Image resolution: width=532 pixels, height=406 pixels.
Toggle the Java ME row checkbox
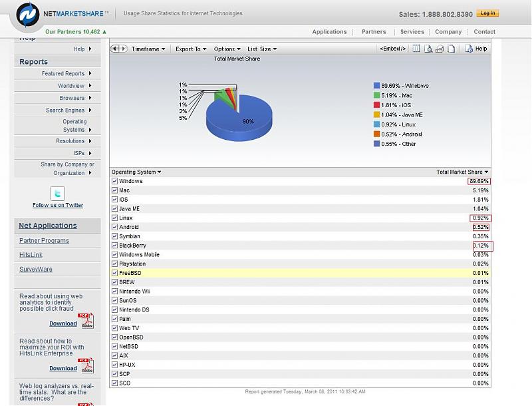click(114, 208)
